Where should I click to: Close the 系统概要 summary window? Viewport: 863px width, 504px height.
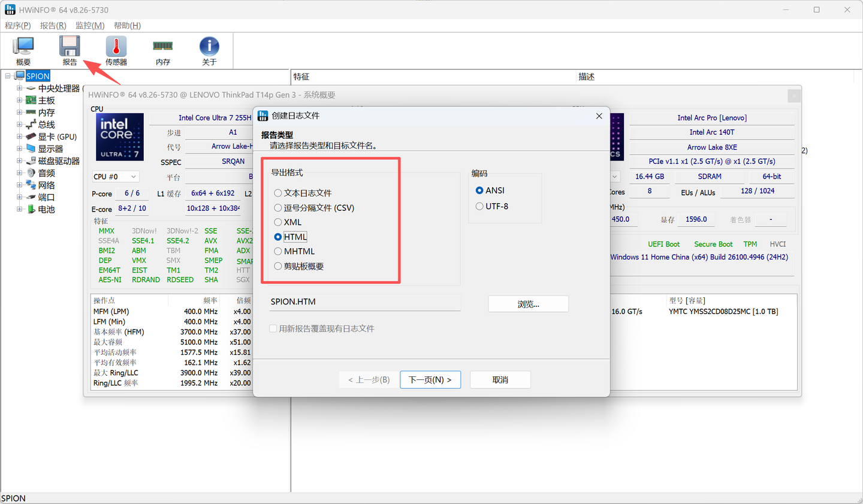point(793,95)
